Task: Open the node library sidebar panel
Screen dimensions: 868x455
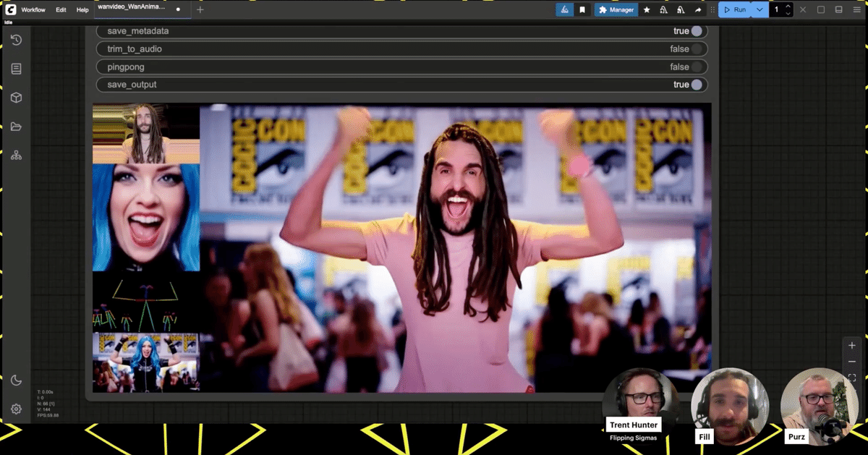Action: tap(16, 69)
